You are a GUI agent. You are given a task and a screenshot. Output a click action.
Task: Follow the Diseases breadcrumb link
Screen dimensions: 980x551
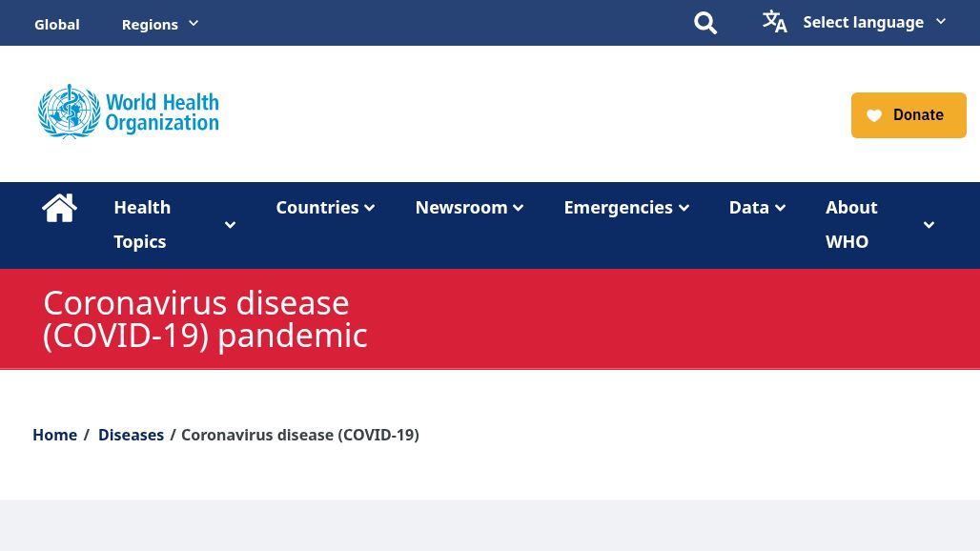[x=131, y=435]
